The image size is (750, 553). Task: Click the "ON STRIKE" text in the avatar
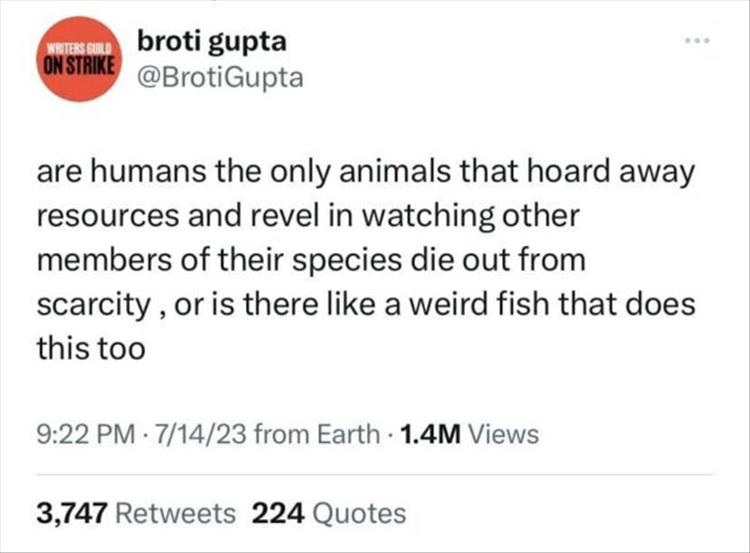tap(79, 67)
